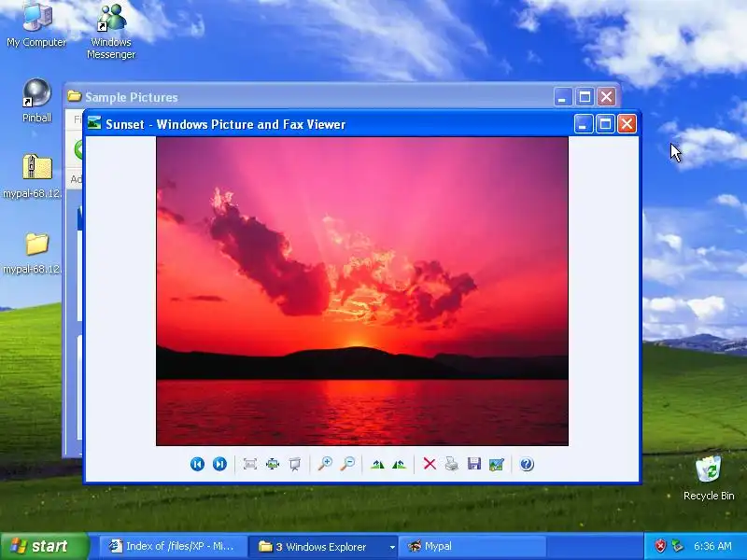Select Pinball desktop shortcut
Image resolution: width=747 pixels, height=560 pixels.
coord(36,101)
